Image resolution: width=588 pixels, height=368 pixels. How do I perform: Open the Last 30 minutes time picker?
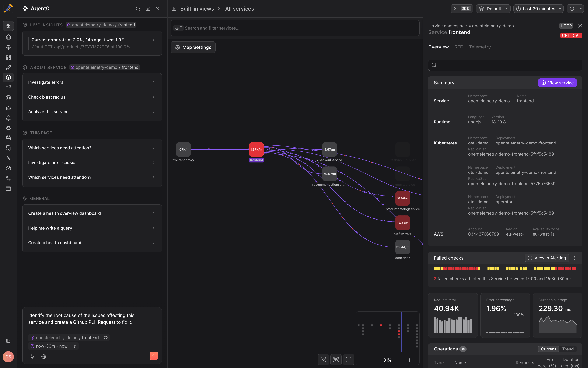pyautogui.click(x=538, y=9)
